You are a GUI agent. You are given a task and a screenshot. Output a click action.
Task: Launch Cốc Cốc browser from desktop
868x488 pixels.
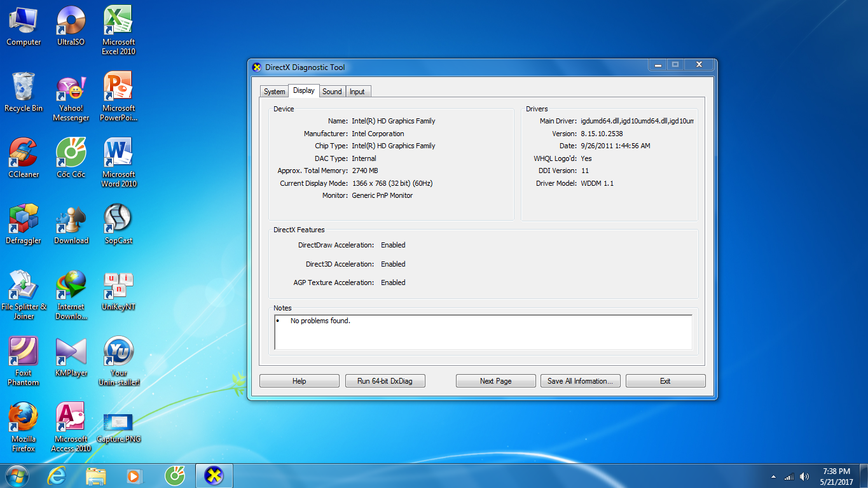pos(71,155)
